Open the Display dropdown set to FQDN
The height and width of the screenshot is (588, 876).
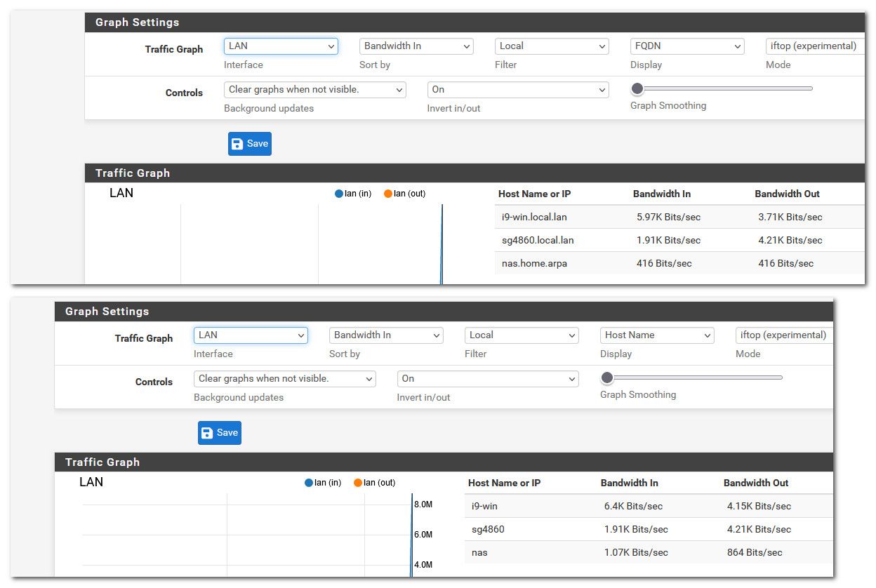(x=687, y=46)
